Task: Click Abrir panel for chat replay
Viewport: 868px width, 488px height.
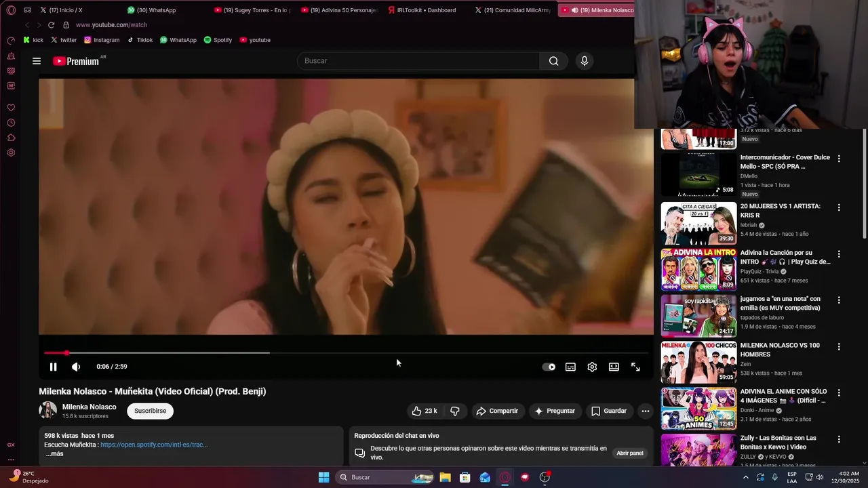Action: point(630,453)
